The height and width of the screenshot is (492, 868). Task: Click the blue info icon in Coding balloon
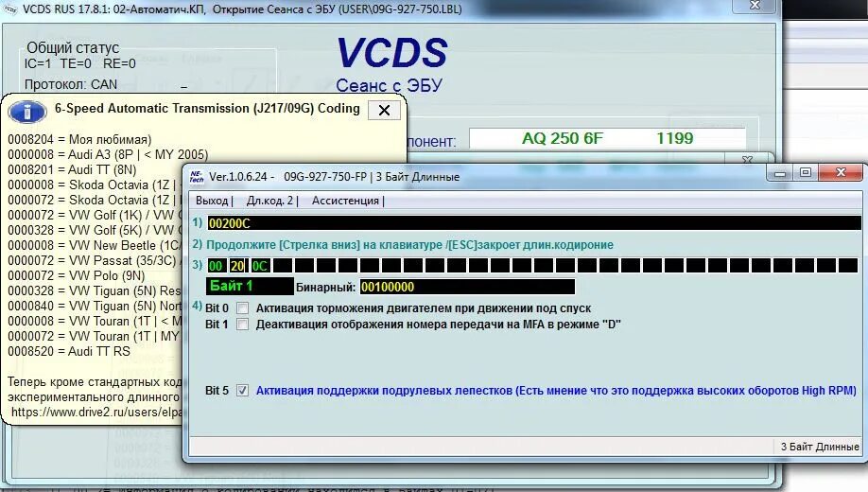click(26, 112)
